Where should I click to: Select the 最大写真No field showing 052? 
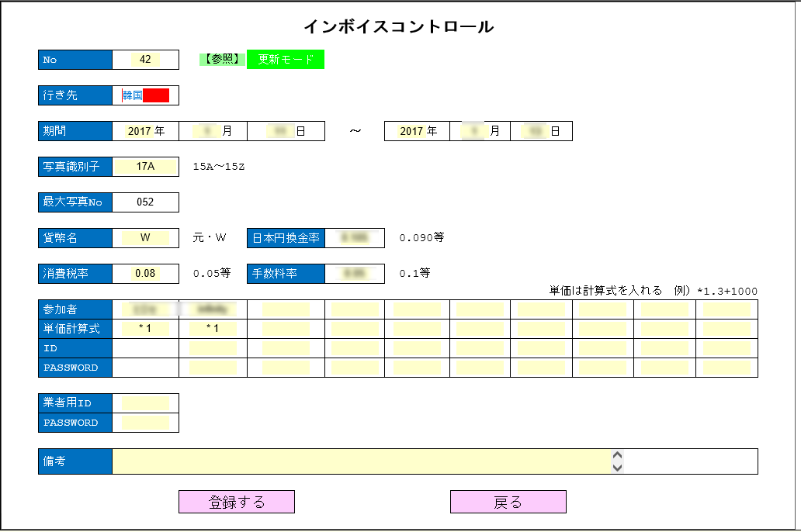coord(145,202)
